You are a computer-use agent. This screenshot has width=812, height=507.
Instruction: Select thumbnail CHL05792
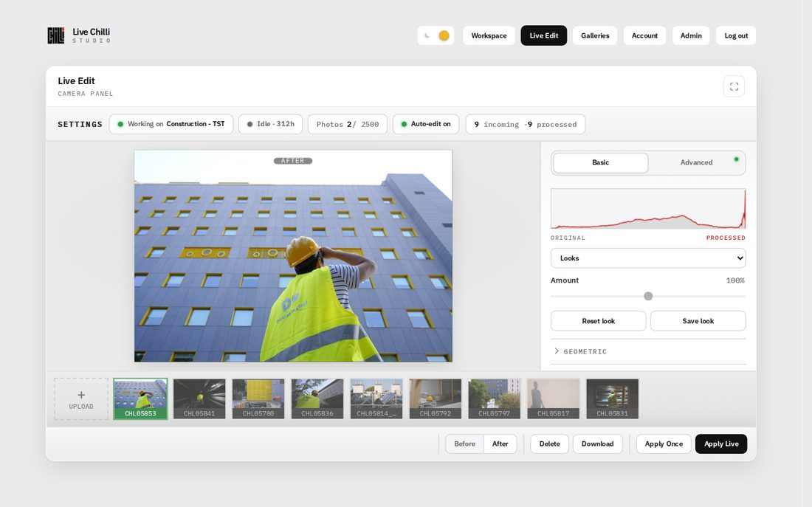tap(436, 399)
